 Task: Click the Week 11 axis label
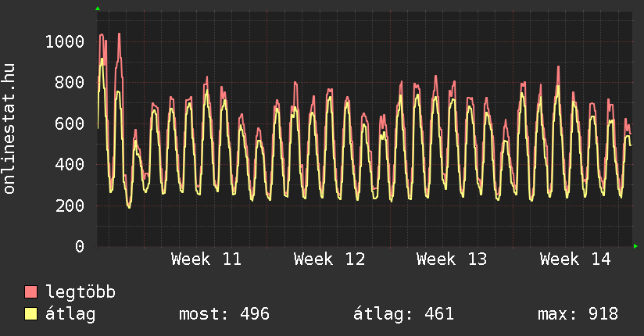pos(206,259)
